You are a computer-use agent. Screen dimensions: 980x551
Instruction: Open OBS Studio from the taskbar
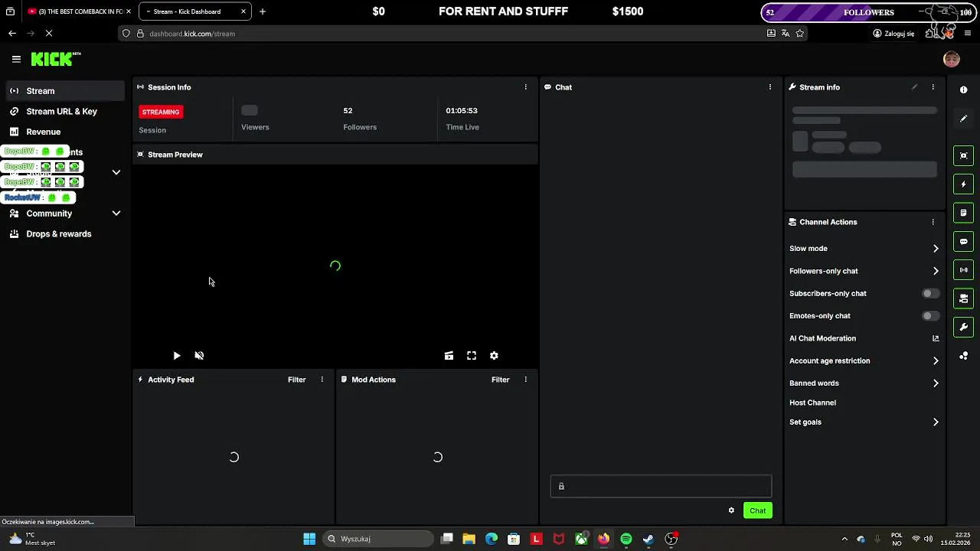[671, 539]
